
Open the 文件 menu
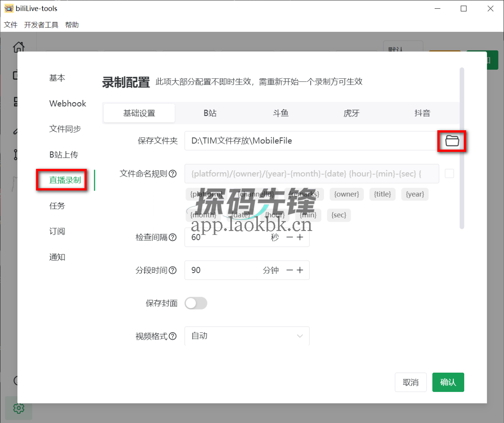pyautogui.click(x=11, y=25)
